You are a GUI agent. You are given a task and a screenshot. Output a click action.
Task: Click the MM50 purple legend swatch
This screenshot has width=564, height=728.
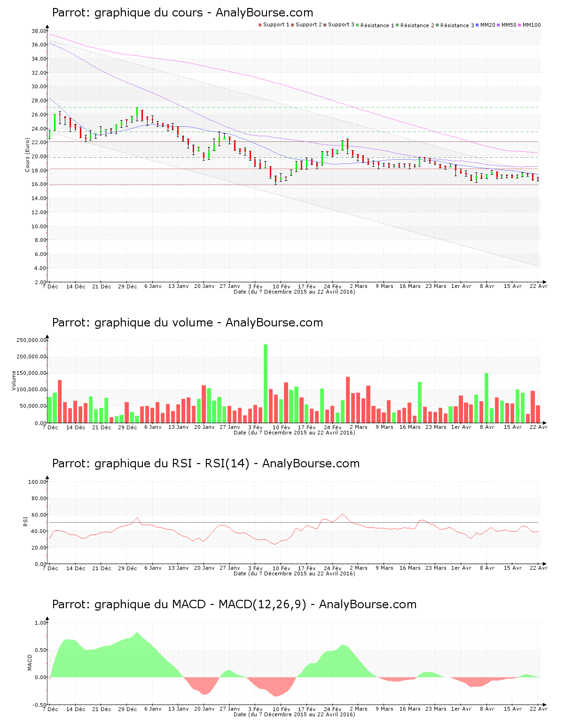pyautogui.click(x=499, y=25)
